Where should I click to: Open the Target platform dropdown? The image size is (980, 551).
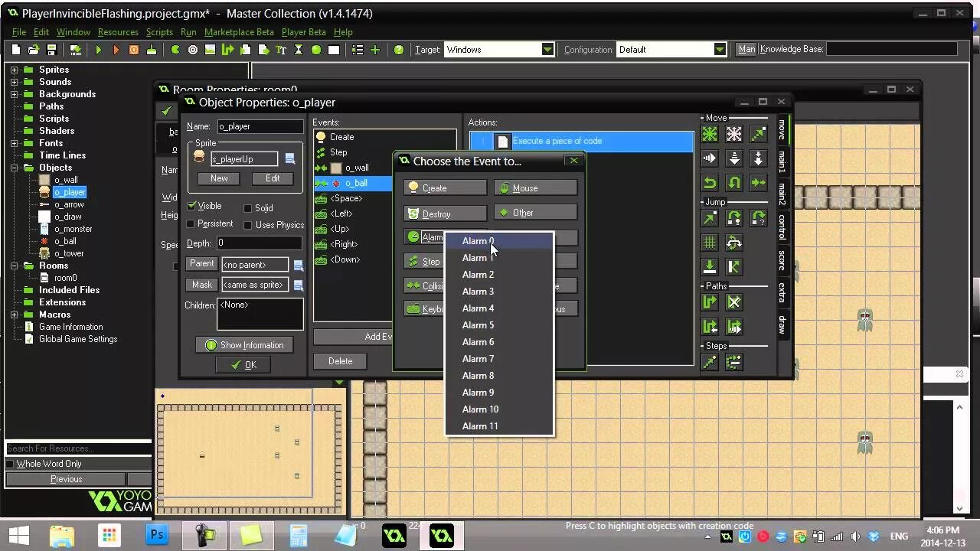coord(547,50)
